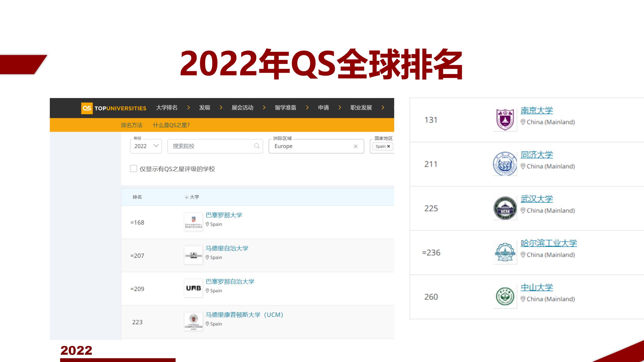
Task: Click the 搜索院校 search field
Action: coord(211,146)
